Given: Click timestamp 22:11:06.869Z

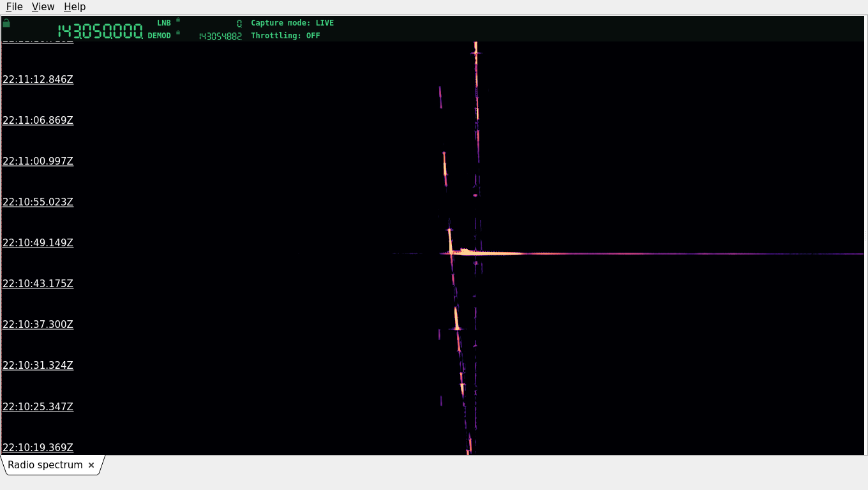Looking at the screenshot, I should click(x=38, y=121).
